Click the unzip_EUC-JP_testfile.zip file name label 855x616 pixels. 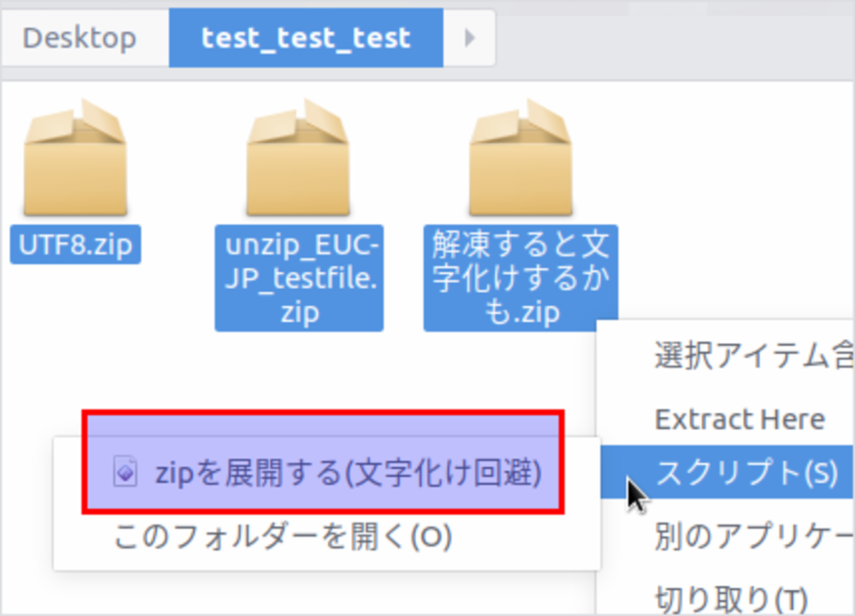point(299,278)
